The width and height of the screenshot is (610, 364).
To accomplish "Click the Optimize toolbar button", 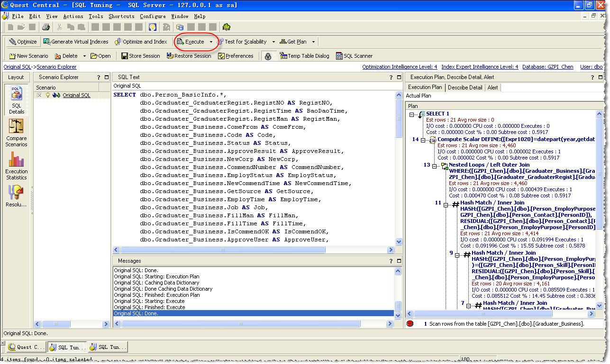I will [x=23, y=42].
